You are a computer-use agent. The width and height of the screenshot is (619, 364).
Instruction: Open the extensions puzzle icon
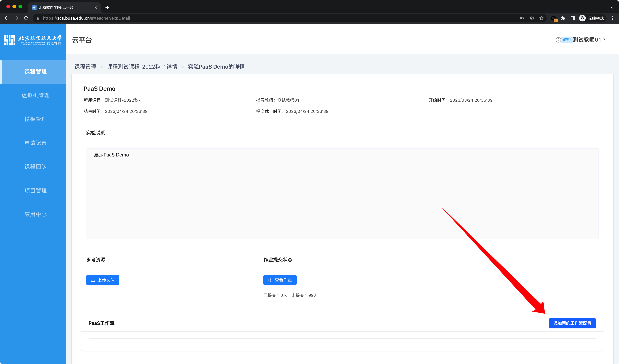(x=563, y=18)
